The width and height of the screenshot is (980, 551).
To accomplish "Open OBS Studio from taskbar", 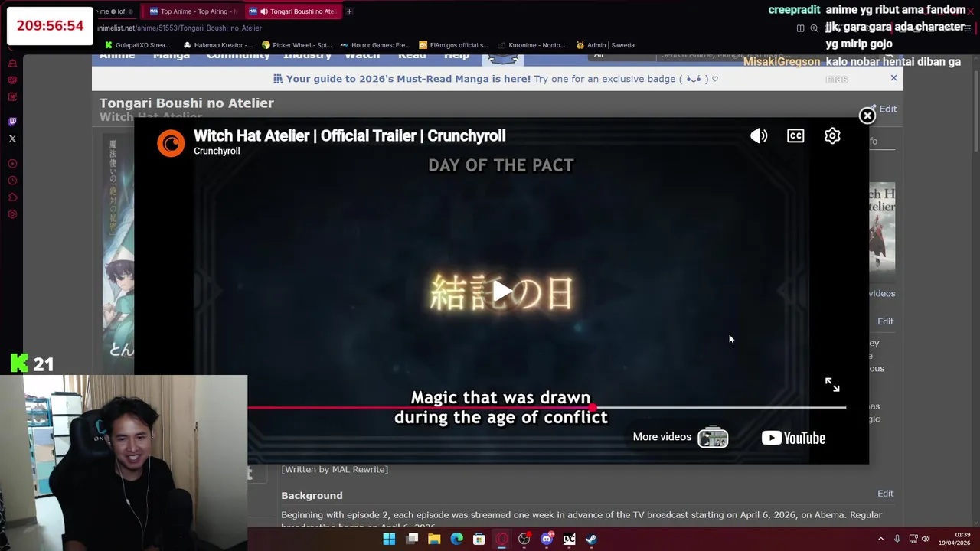I will (x=524, y=539).
